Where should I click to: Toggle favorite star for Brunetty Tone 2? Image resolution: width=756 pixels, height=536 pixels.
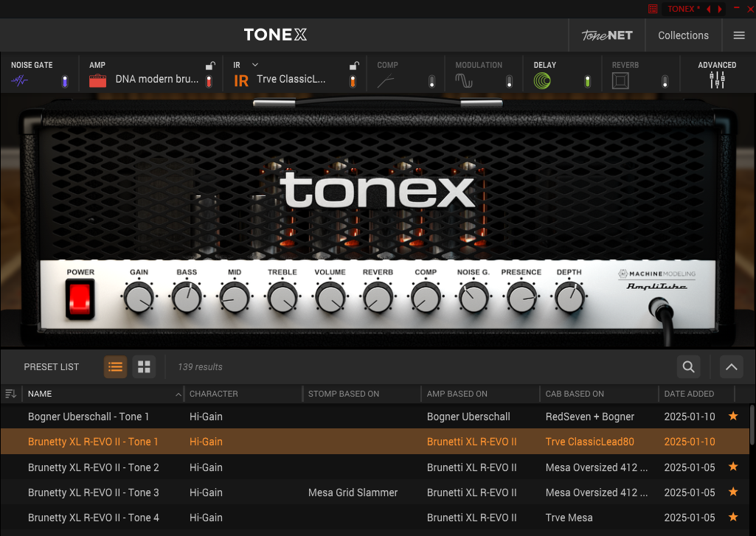tap(733, 467)
